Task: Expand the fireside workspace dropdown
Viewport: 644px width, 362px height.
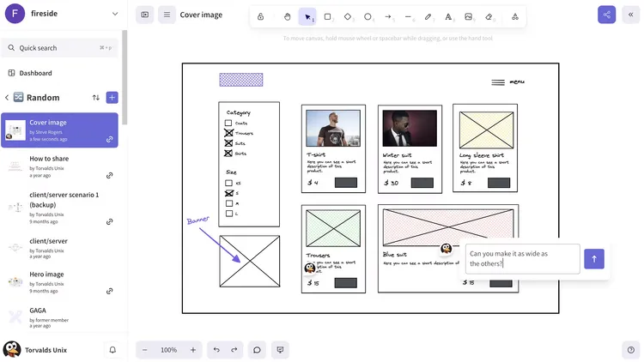Action: (x=115, y=14)
